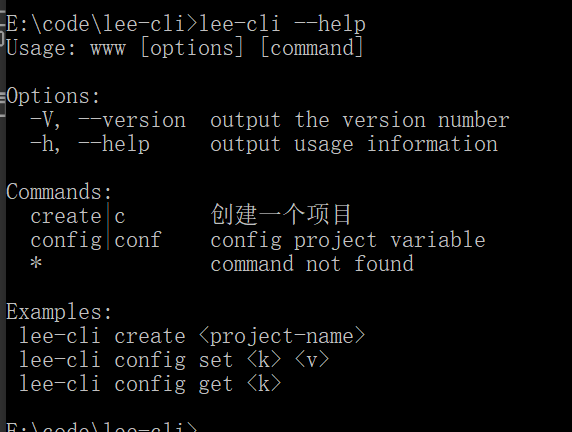Image resolution: width=572 pixels, height=432 pixels.
Task: Click the 'Examples:' section heading
Action: 59,312
